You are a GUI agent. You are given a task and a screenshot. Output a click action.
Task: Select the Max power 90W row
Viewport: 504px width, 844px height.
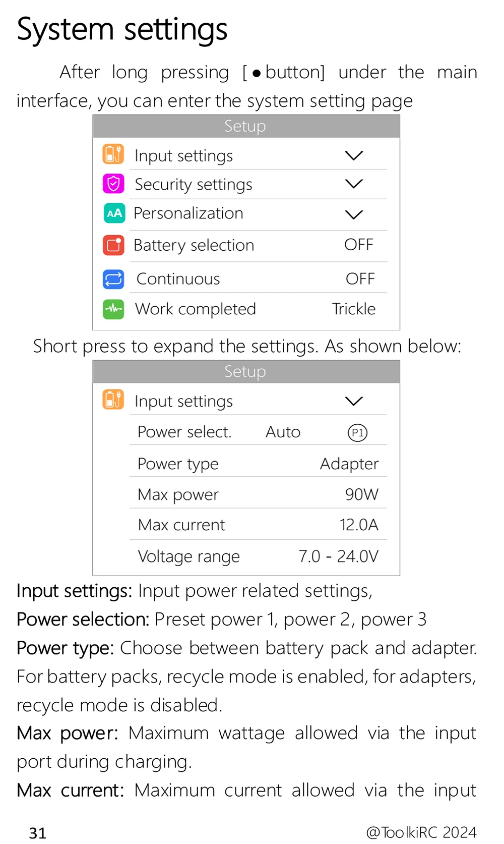[258, 494]
